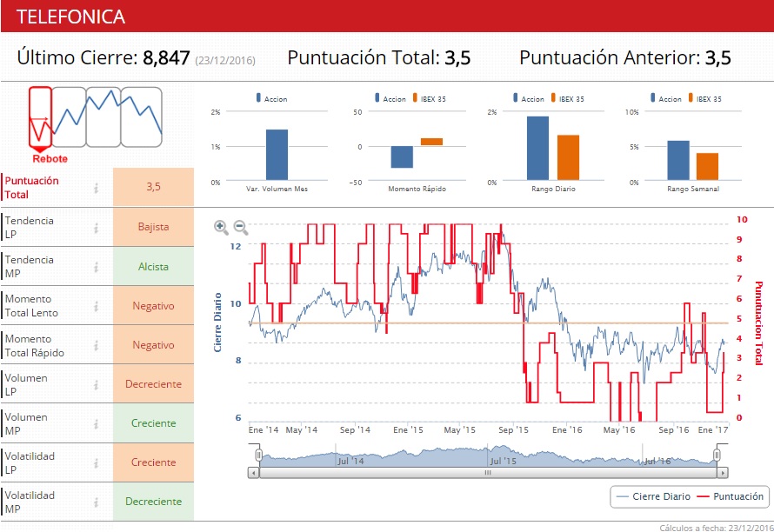Click the navigator scrollbar right arrow
Image resolution: width=774 pixels, height=532 pixels.
(x=723, y=473)
